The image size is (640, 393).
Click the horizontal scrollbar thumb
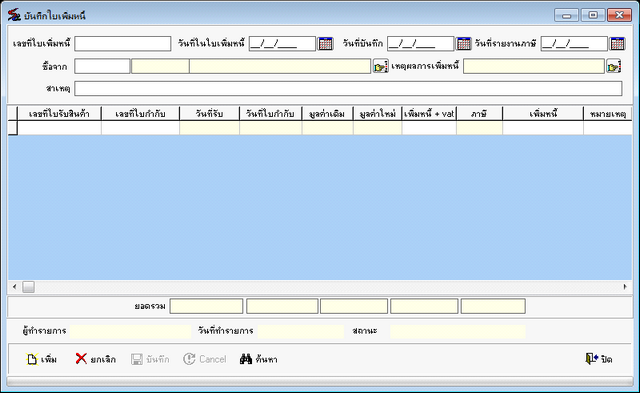28,287
